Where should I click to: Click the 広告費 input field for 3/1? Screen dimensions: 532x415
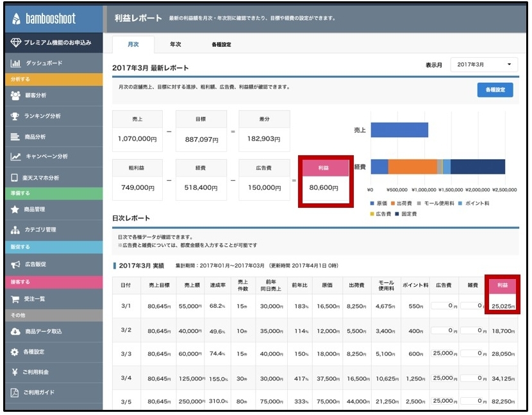pos(442,306)
